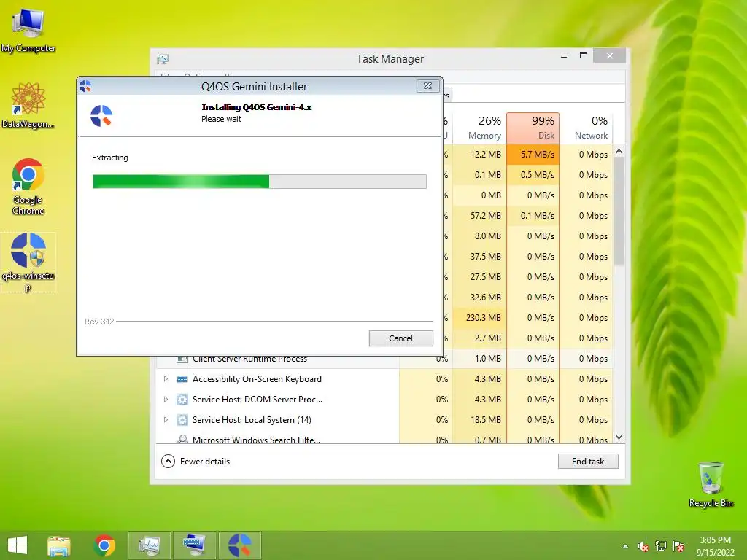Sort by Disk column header
Viewport: 747px width, 560px height.
[x=533, y=128]
